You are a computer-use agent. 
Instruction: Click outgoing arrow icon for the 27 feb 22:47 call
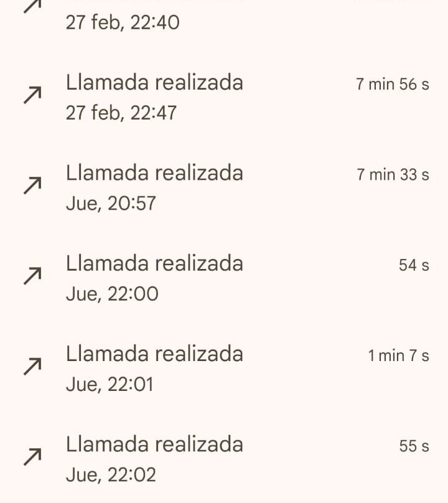32,95
